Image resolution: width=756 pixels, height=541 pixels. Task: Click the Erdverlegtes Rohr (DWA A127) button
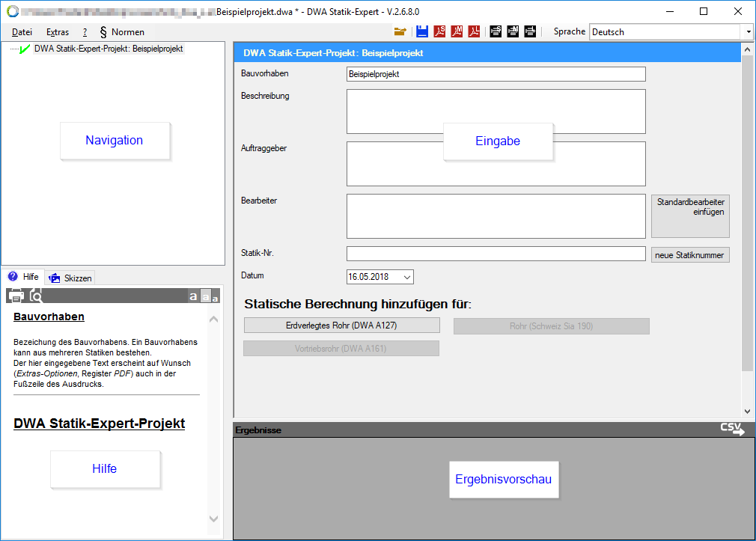(x=342, y=325)
